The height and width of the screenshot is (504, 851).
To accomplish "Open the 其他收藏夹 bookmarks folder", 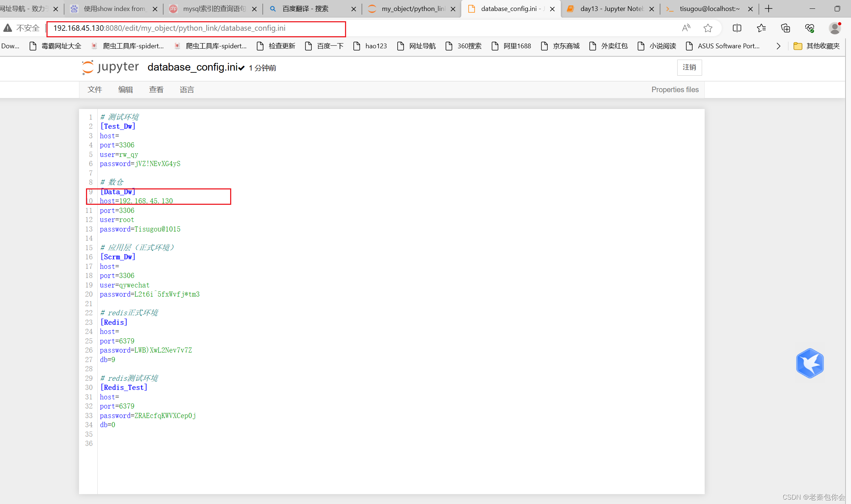I will click(817, 46).
